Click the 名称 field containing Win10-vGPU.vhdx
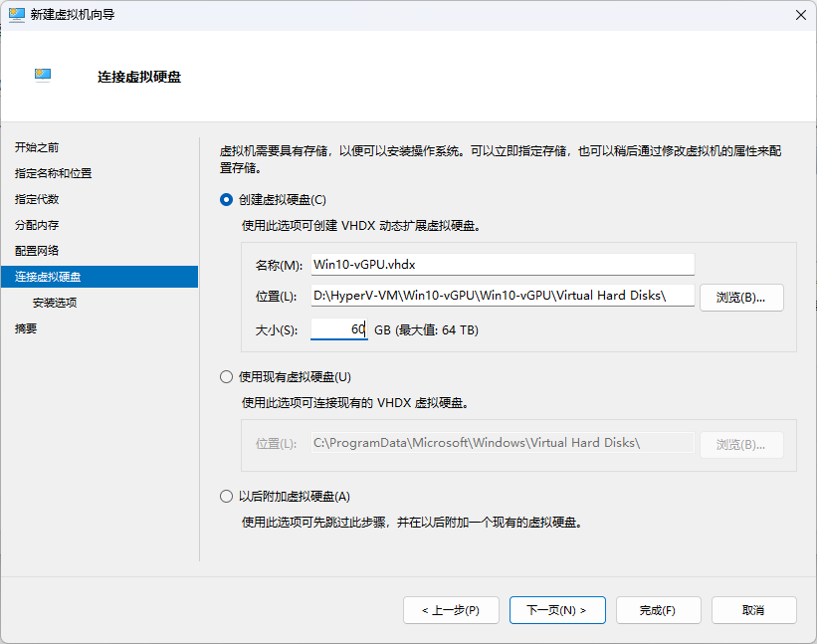This screenshot has width=817, height=644. tap(502, 265)
